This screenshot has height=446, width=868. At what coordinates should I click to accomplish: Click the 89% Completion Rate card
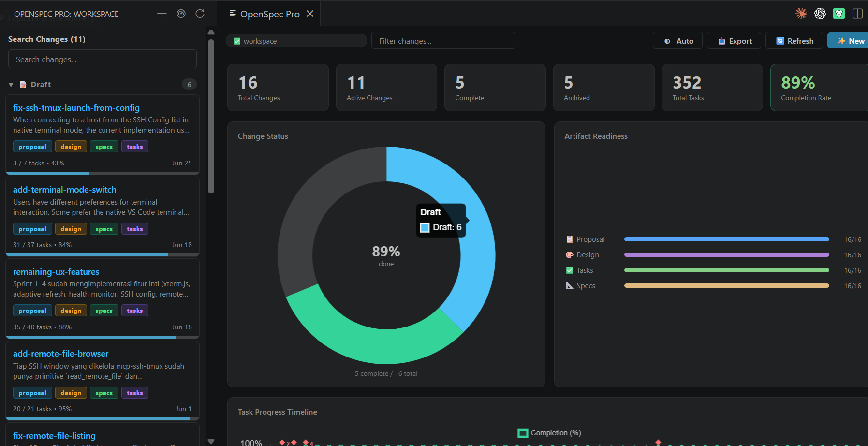[819, 88]
